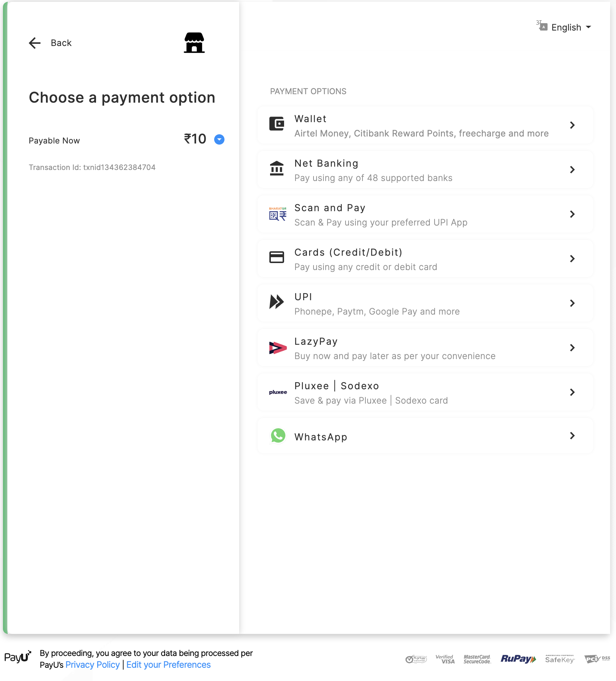Expand the Wallet row chevron

(x=572, y=125)
